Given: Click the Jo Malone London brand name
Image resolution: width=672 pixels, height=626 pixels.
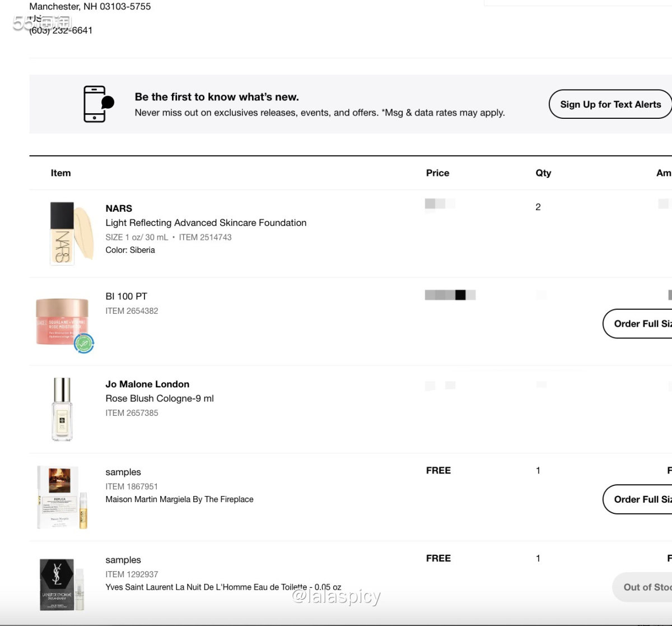Looking at the screenshot, I should coord(147,384).
